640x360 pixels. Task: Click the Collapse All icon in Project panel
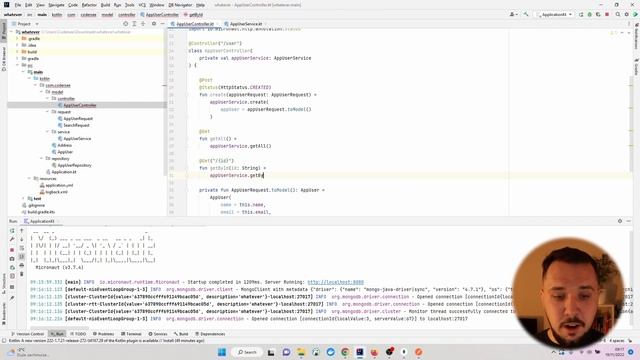(143, 24)
